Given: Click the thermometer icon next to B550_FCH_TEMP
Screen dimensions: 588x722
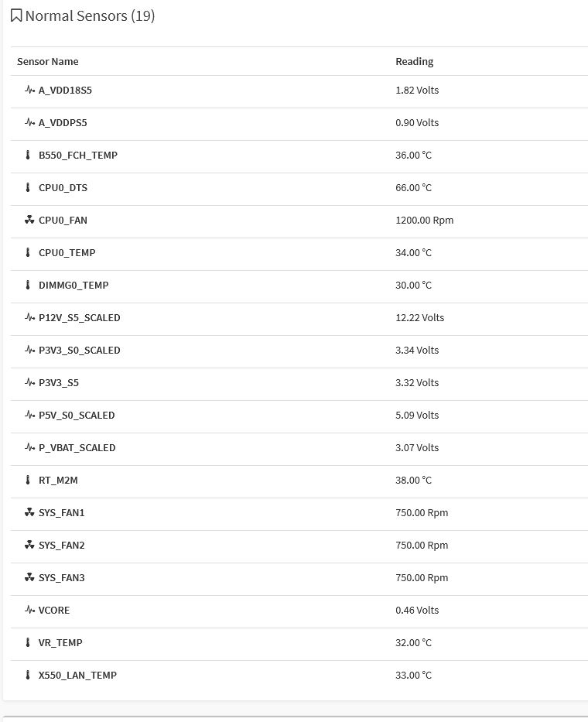Looking at the screenshot, I should coord(29,156).
